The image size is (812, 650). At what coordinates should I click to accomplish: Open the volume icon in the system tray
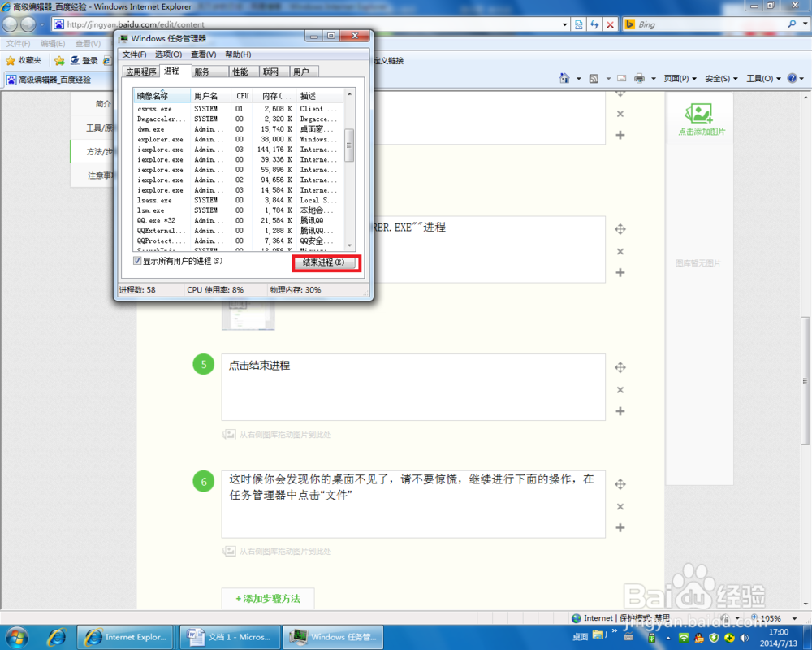tap(744, 638)
